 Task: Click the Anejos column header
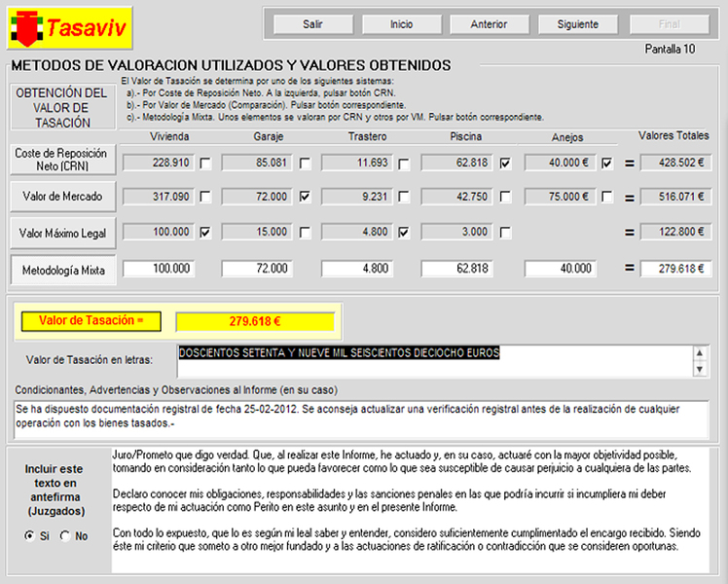567,137
